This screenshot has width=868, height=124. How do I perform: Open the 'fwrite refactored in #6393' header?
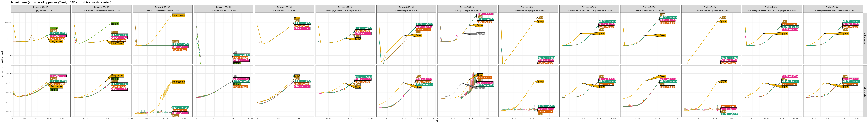(223, 11)
